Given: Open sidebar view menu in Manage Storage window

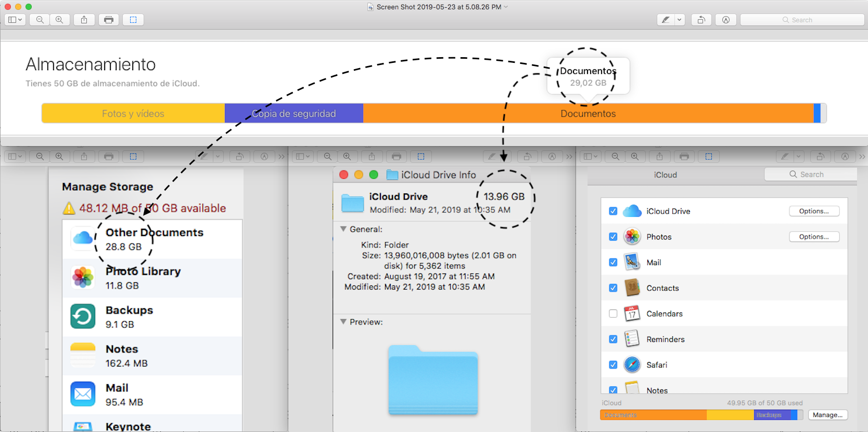Looking at the screenshot, I should (15, 156).
